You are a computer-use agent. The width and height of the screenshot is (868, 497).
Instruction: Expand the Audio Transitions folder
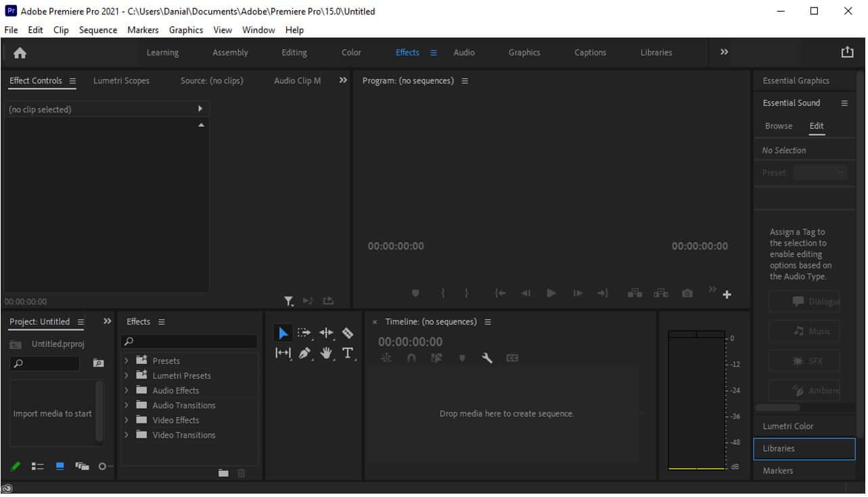(x=127, y=406)
